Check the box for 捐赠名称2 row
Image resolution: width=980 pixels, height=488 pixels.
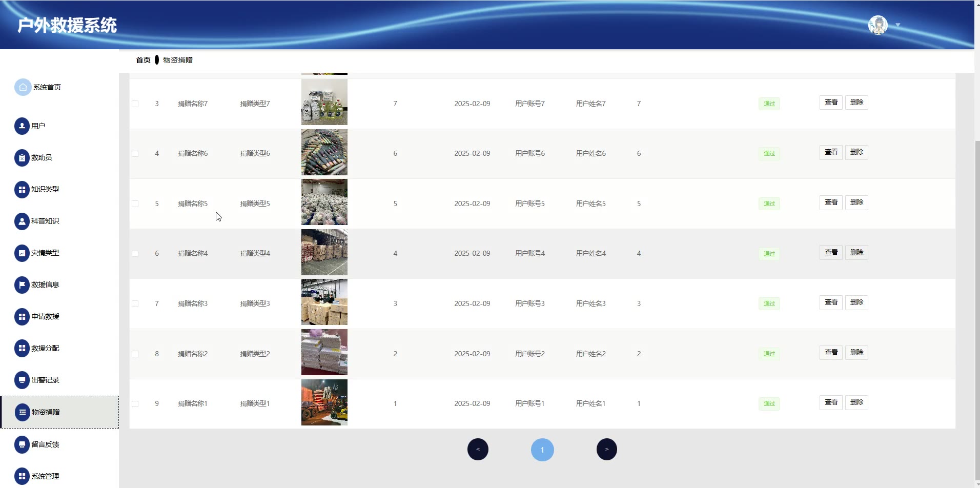click(x=135, y=354)
